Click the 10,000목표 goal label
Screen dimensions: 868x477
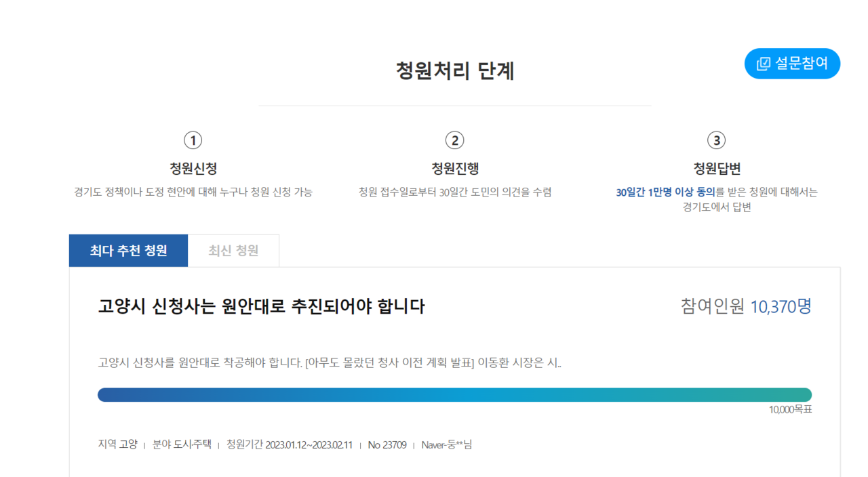tap(790, 410)
